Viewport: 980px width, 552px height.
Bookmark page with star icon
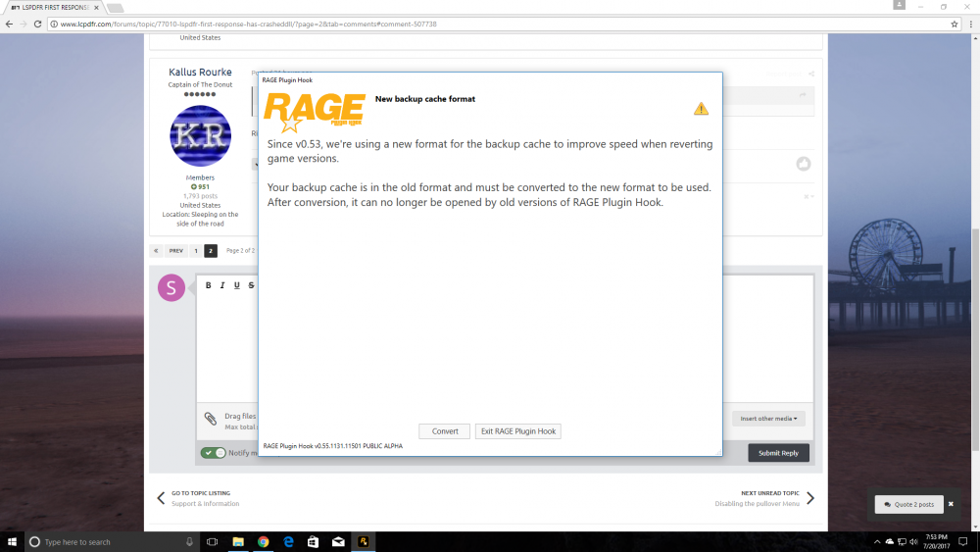955,24
